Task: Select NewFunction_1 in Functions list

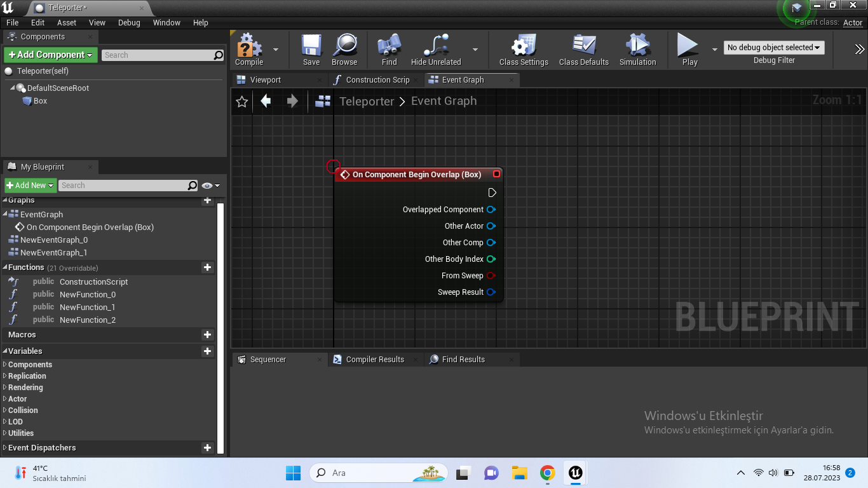Action: coord(88,308)
